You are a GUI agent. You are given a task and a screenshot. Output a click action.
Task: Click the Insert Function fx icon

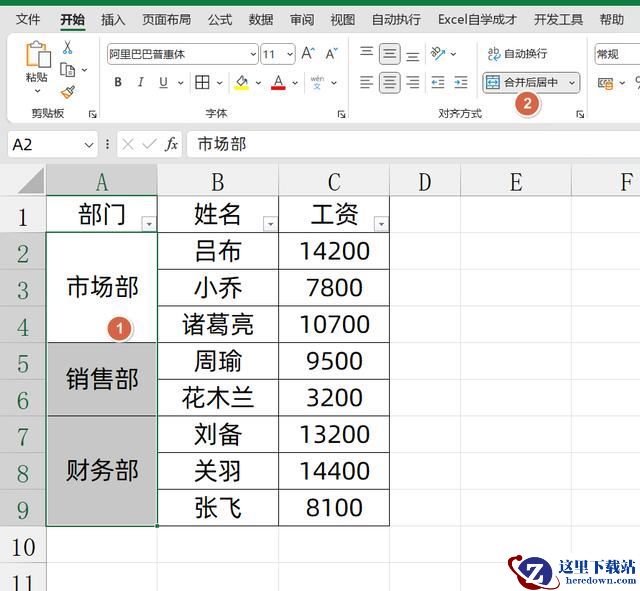click(171, 144)
